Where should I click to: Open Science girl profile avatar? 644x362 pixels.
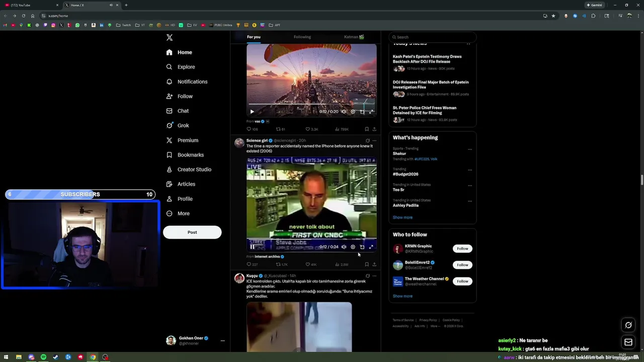239,143
